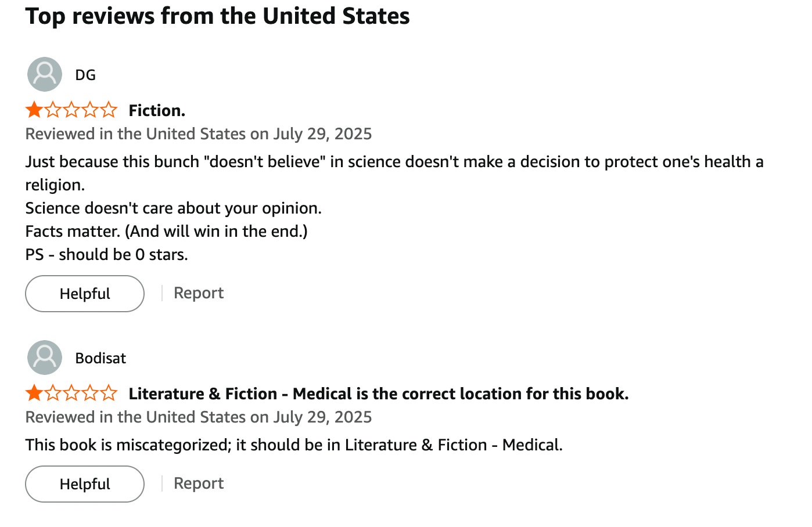Click the last empty star on Bodisat's review
Viewport: 812px width, 527px height.
[109, 393]
